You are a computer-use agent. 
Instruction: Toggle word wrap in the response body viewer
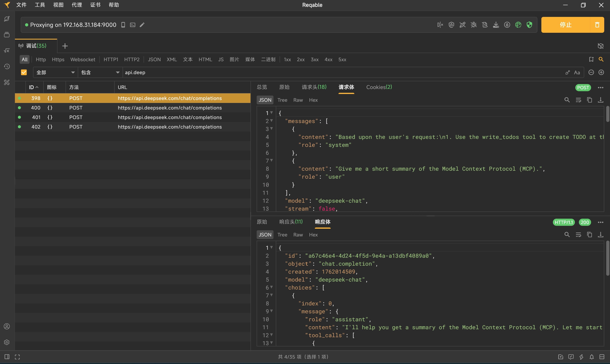click(x=578, y=234)
